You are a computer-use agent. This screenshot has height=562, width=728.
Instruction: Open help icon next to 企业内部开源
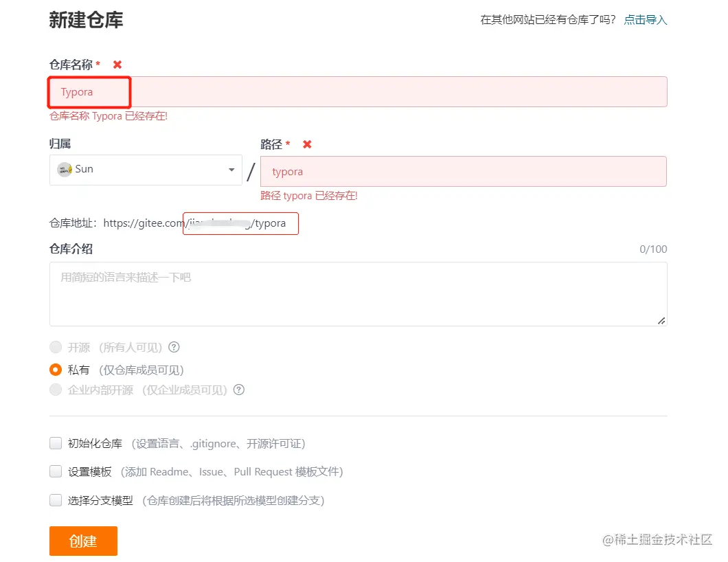point(238,390)
